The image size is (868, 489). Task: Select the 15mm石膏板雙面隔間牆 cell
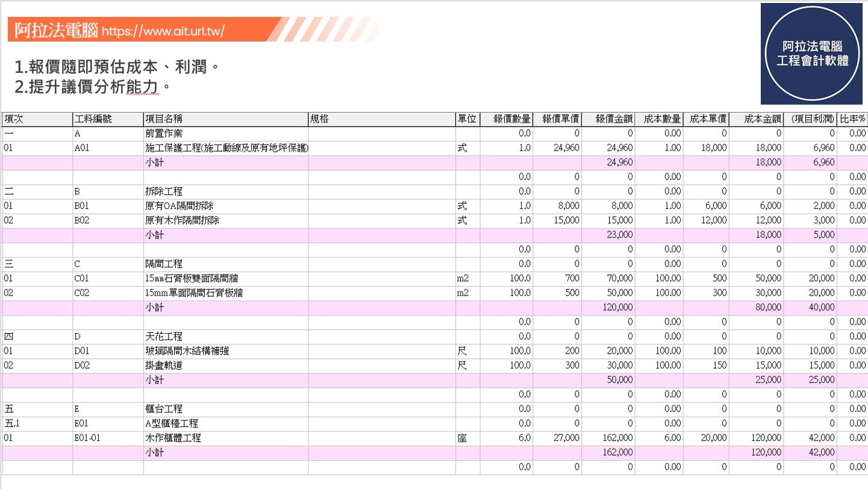(x=226, y=278)
